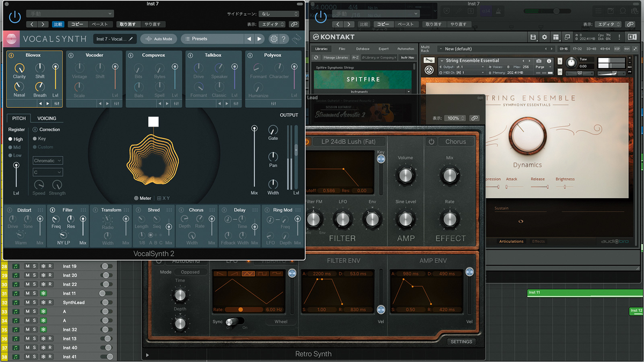The height and width of the screenshot is (362, 644).
Task: Click the copy button in VocalSynth header
Action: tap(77, 24)
